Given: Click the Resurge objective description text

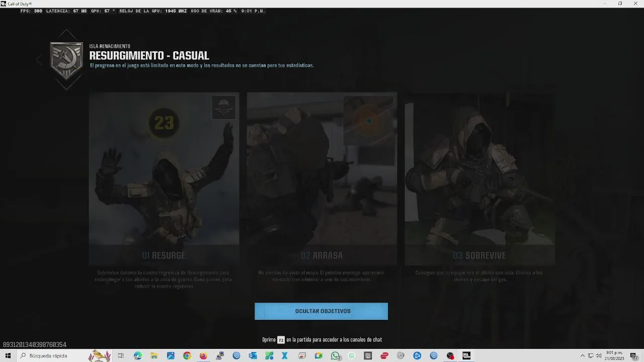Looking at the screenshot, I should 164,280.
